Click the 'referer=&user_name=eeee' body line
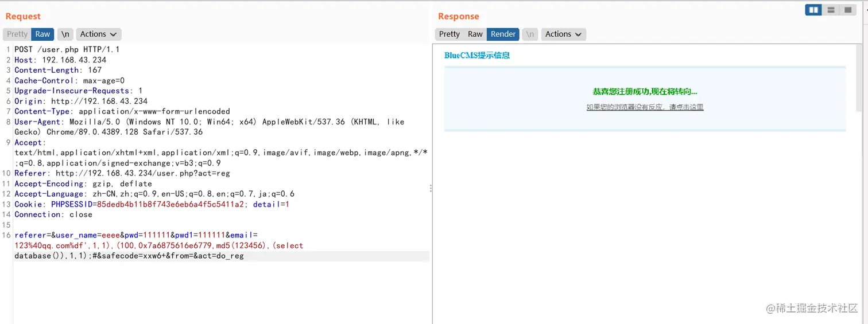Viewport: 868px width, 324px height. point(136,235)
